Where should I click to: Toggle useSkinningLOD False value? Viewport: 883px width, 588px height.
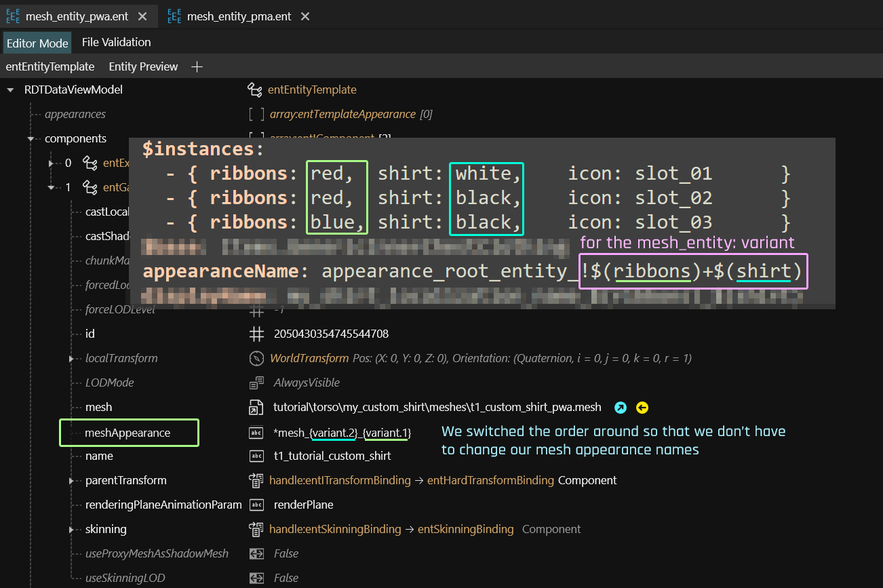286,578
